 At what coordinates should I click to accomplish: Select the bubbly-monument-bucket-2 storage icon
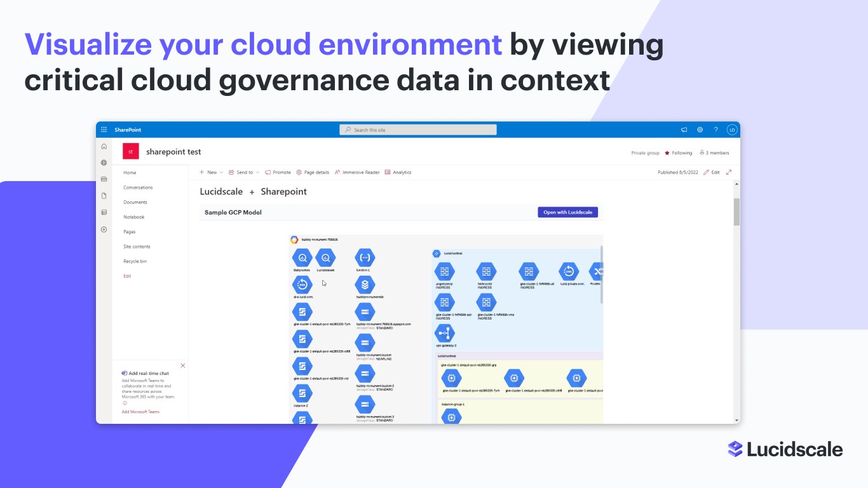365,374
